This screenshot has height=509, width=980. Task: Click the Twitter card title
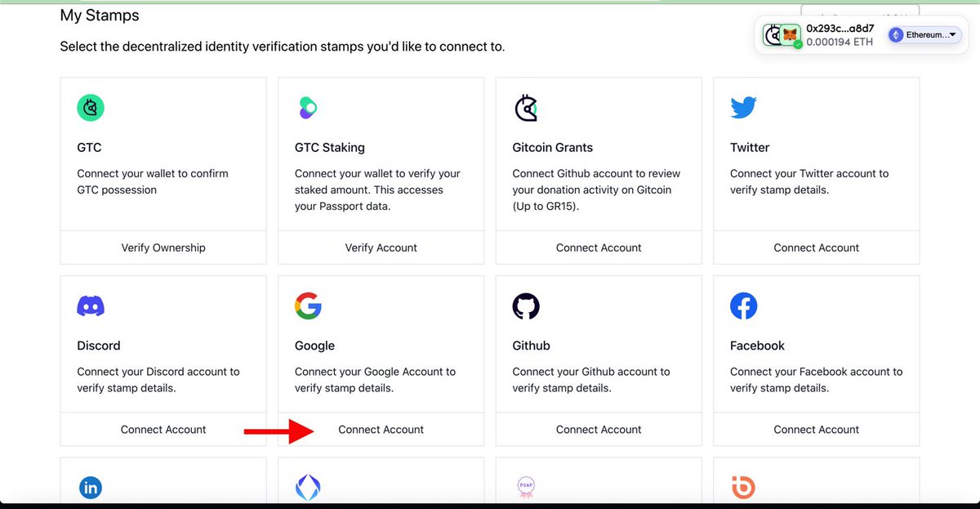[x=750, y=148]
